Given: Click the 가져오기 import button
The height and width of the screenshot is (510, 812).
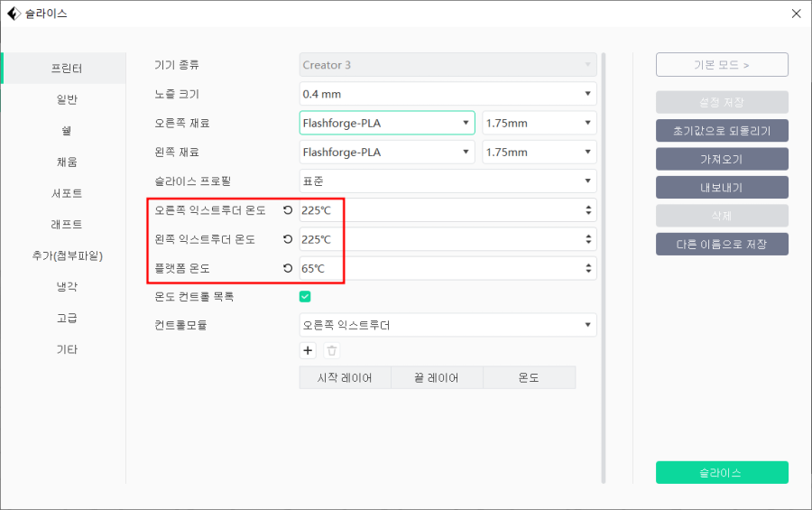Looking at the screenshot, I should (x=722, y=159).
